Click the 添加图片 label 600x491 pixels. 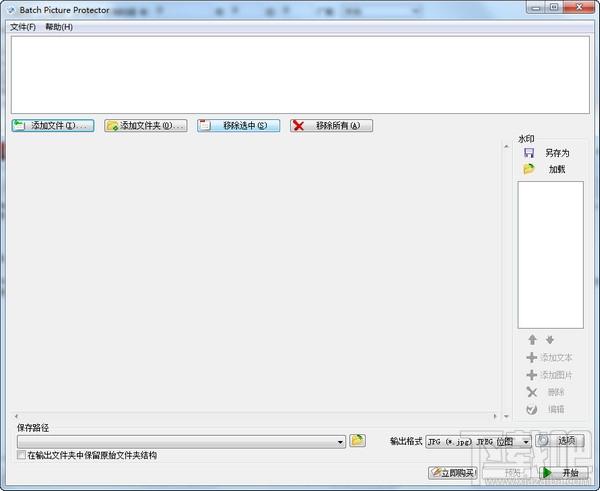(x=556, y=375)
